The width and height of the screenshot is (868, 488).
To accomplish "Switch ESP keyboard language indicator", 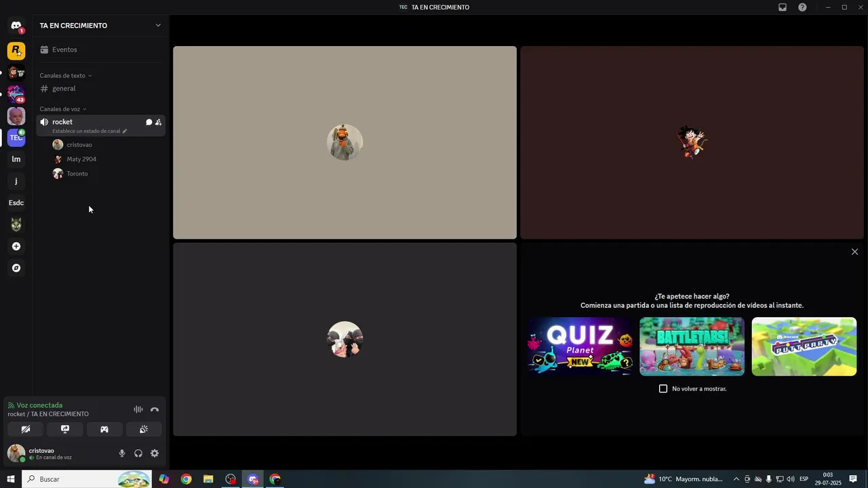I will (804, 479).
